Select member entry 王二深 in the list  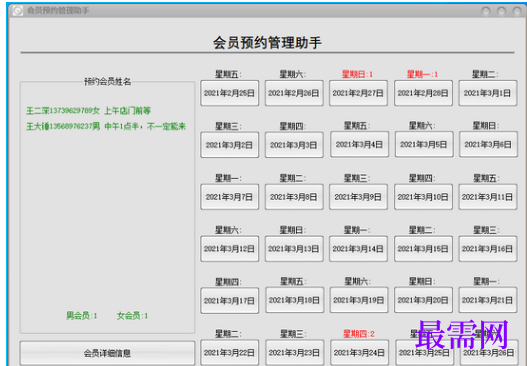coord(88,111)
